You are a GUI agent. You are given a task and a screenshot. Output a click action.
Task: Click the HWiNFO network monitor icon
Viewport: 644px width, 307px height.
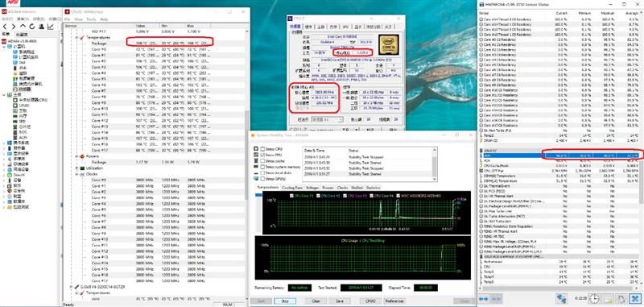point(561,298)
